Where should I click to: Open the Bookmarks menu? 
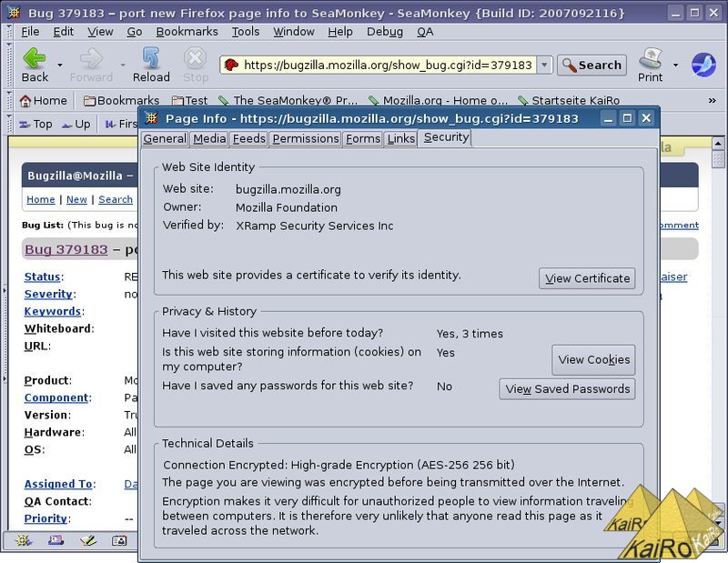(187, 32)
